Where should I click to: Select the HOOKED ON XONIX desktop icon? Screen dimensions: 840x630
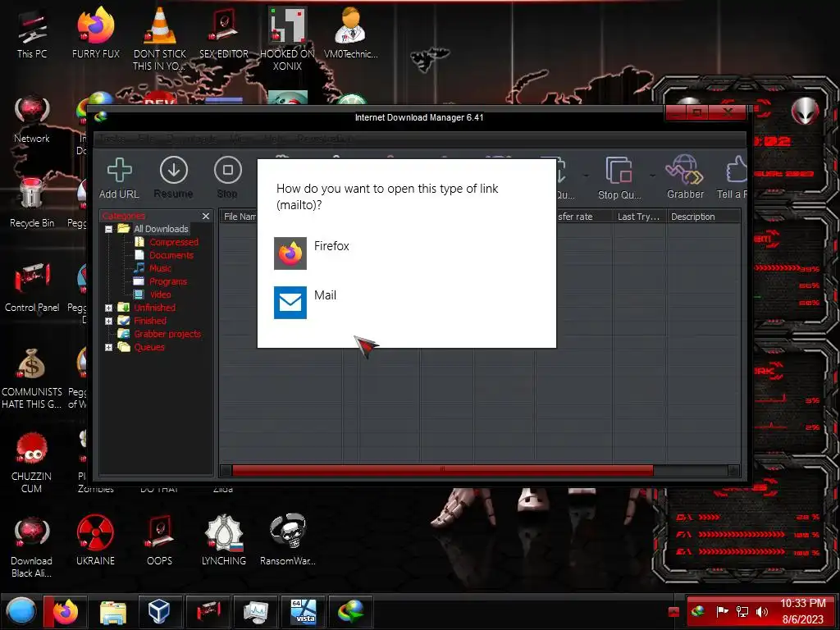click(x=287, y=39)
